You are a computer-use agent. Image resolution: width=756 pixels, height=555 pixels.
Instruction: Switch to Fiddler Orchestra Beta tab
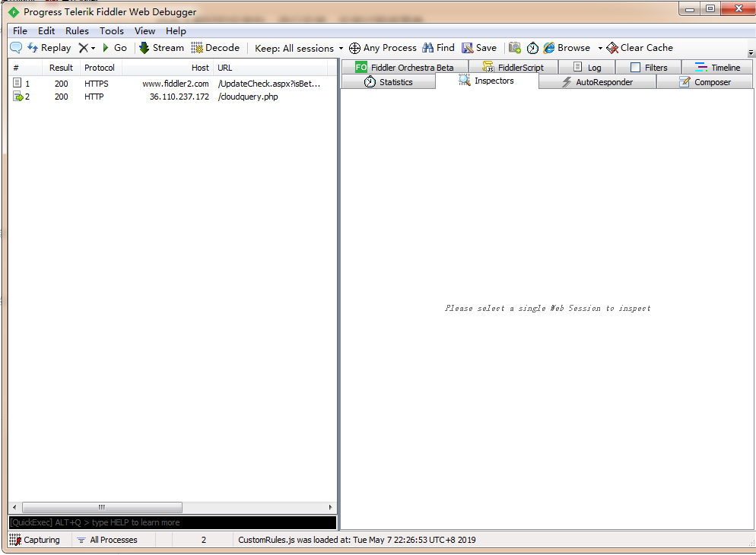pyautogui.click(x=405, y=68)
